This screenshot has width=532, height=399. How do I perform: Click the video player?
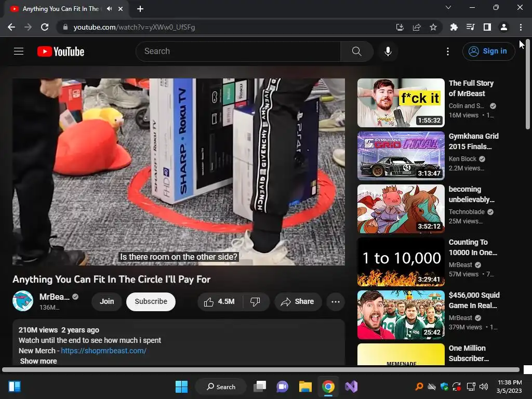point(179,172)
